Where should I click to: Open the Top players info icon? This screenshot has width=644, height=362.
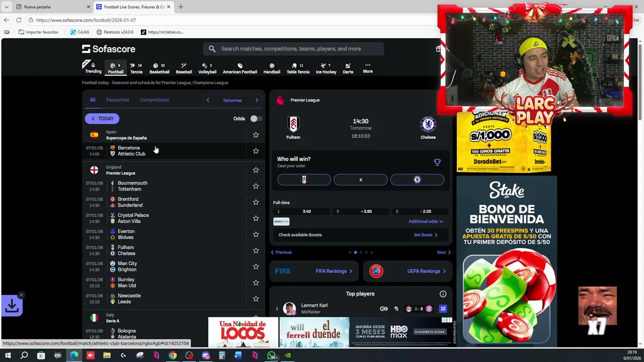click(443, 294)
